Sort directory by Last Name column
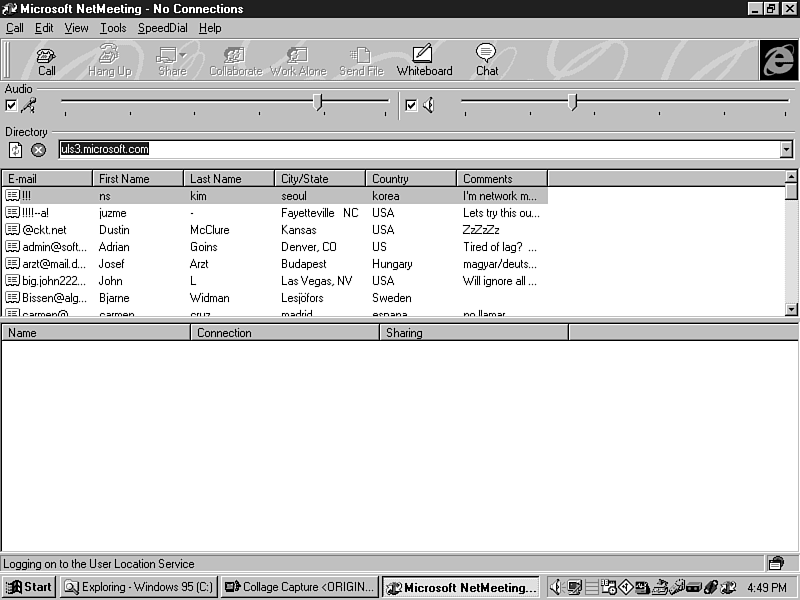Screen dimensions: 800x600 point(229,179)
